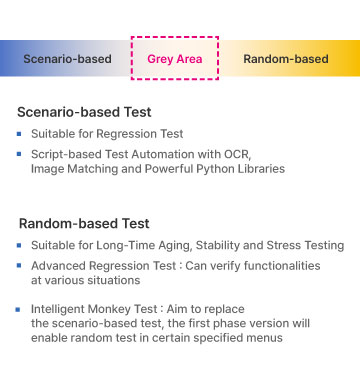This screenshot has width=360, height=380.
Task: Click the text at various situations
Action: click(85, 280)
